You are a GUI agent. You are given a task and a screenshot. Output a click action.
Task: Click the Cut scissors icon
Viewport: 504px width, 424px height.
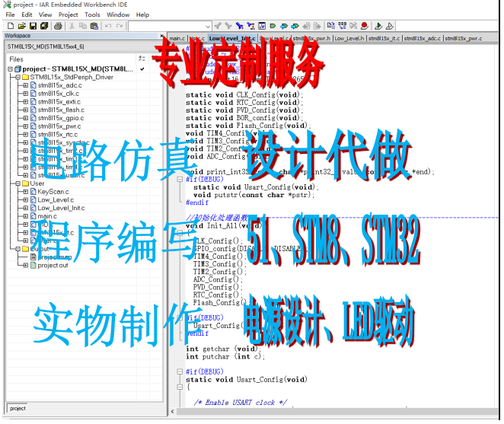[x=72, y=26]
